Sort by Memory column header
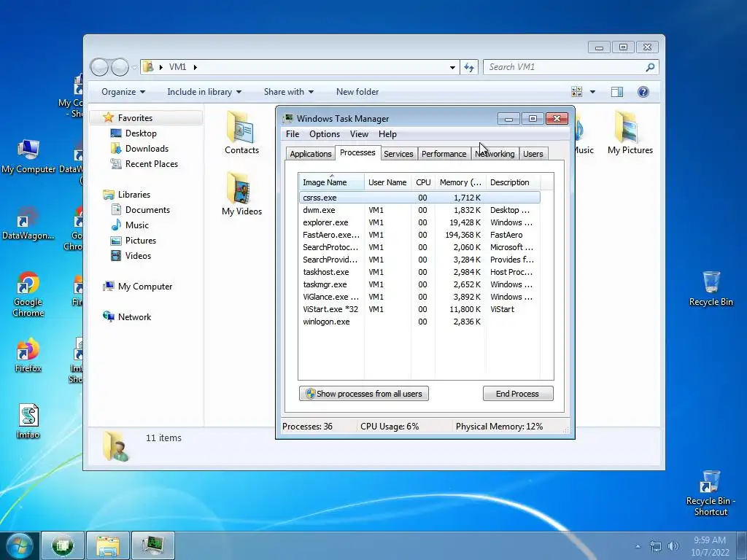 460,182
